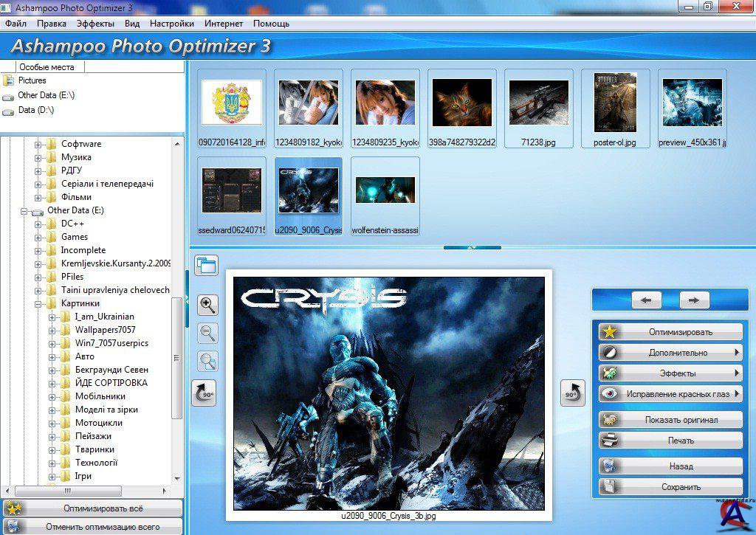Select the Wallpapers7057 folder

click(x=105, y=330)
